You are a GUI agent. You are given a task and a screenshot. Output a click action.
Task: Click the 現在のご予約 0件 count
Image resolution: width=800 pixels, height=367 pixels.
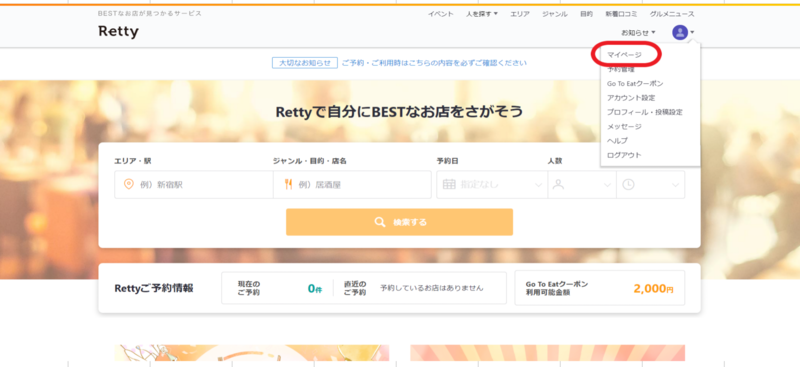(315, 288)
